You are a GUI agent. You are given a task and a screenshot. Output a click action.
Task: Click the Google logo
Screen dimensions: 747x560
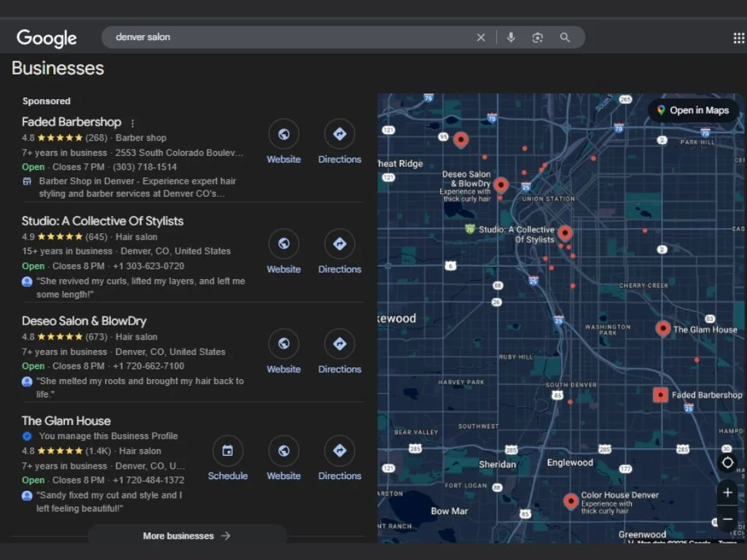(x=46, y=38)
